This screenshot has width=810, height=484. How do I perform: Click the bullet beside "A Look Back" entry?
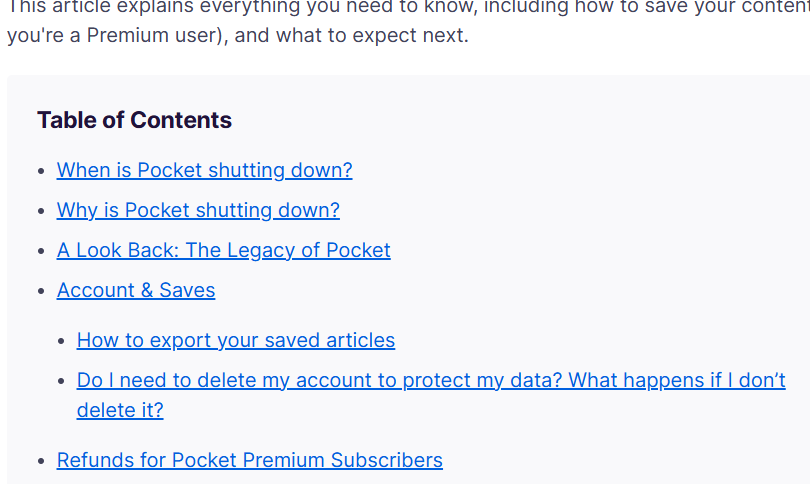[42, 251]
